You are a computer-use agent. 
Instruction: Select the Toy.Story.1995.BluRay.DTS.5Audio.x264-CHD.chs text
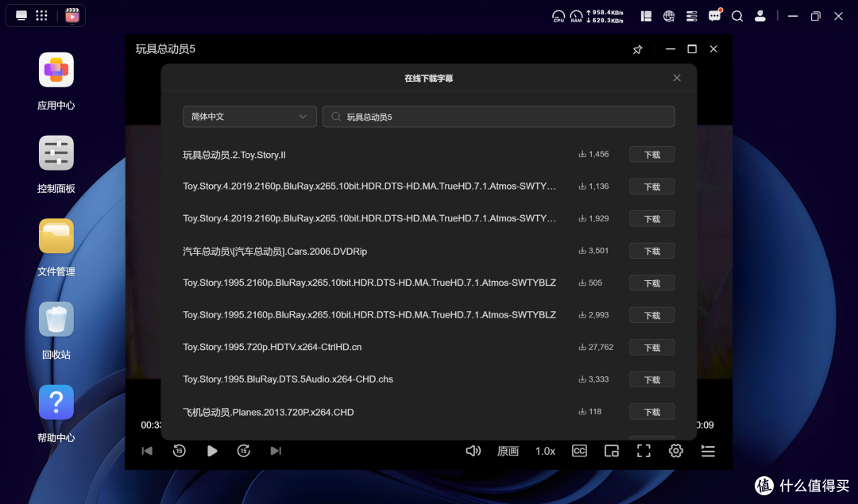[288, 379]
